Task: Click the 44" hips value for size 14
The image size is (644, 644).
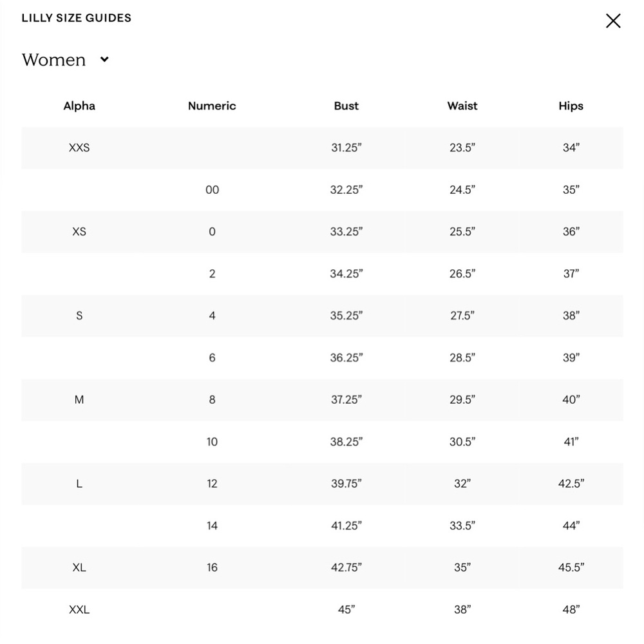Action: pyautogui.click(x=571, y=526)
